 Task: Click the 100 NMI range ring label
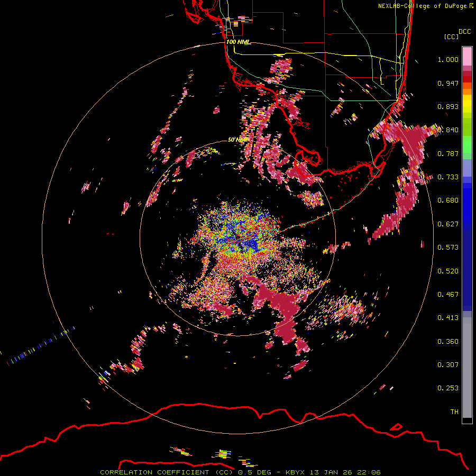[x=237, y=42]
